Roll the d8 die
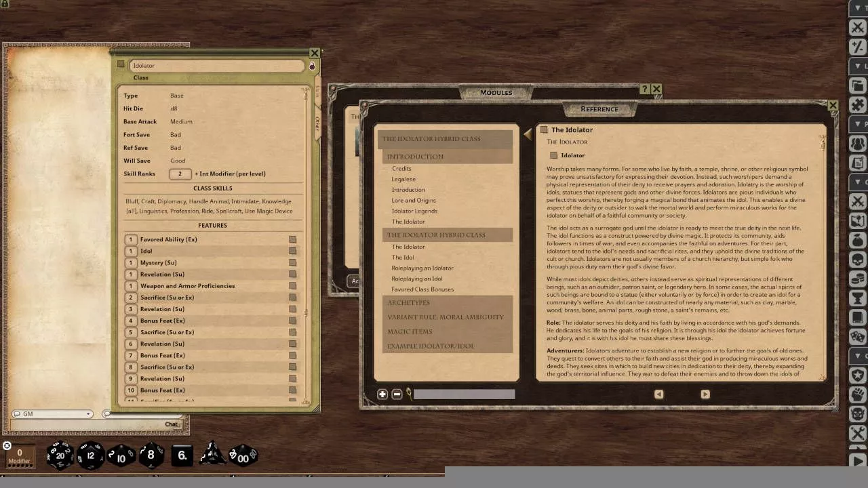Screen dimensions: 868x488 pyautogui.click(x=151, y=455)
